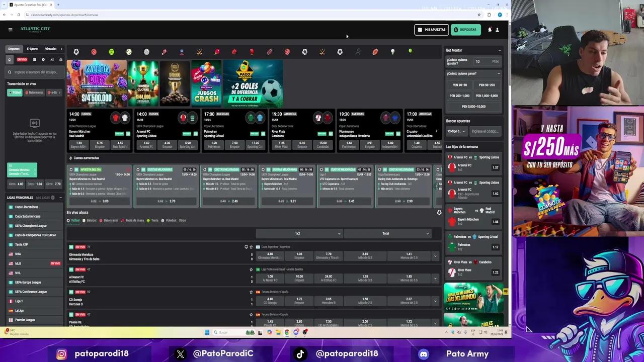Click the search magnifier icon in the sports bar
644x362 pixels.
tap(359, 52)
